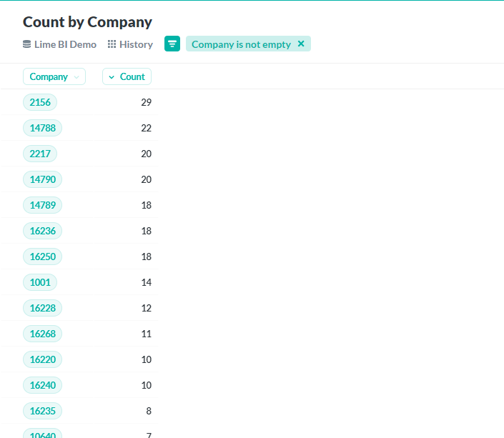
Task: Click the database icon beside Lime BI Demo
Action: click(26, 44)
